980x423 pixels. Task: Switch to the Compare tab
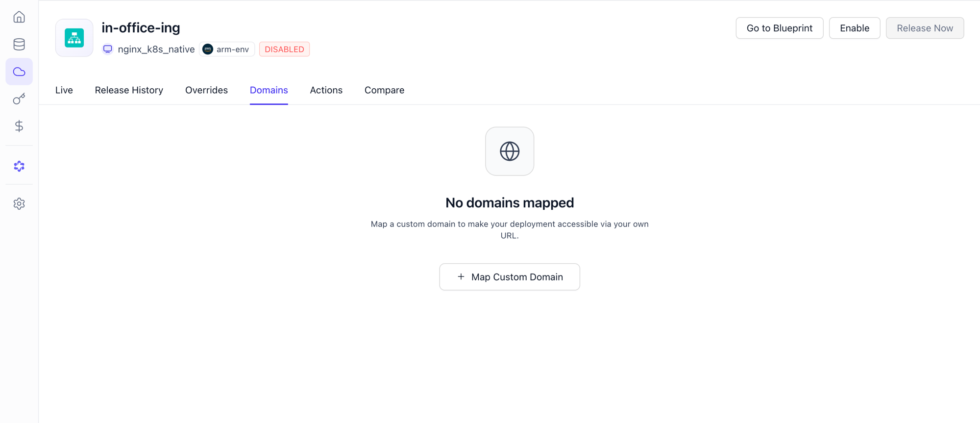click(385, 90)
